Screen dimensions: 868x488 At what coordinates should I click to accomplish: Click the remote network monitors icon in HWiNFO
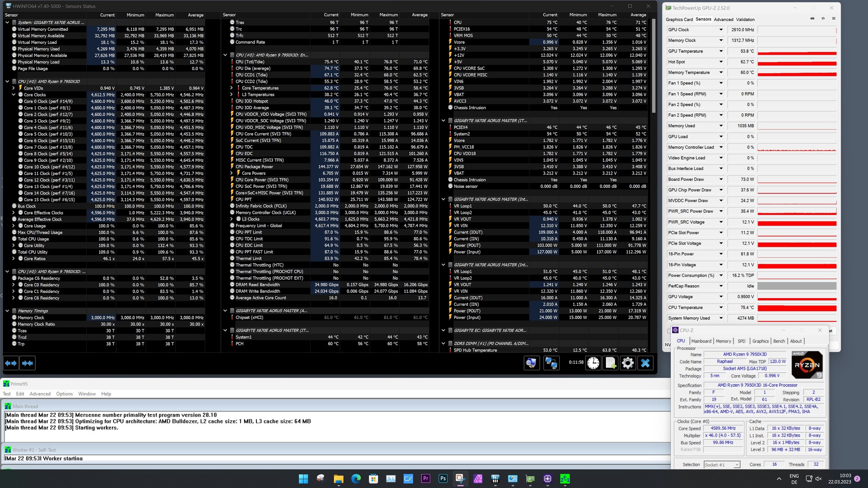(x=551, y=363)
